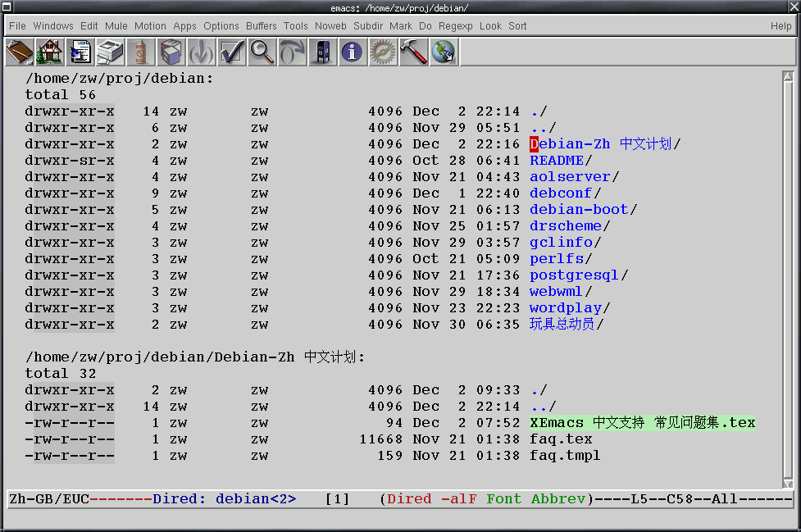Open the Help menu dropdown
Viewport: 801px width, 532px height.
(781, 26)
